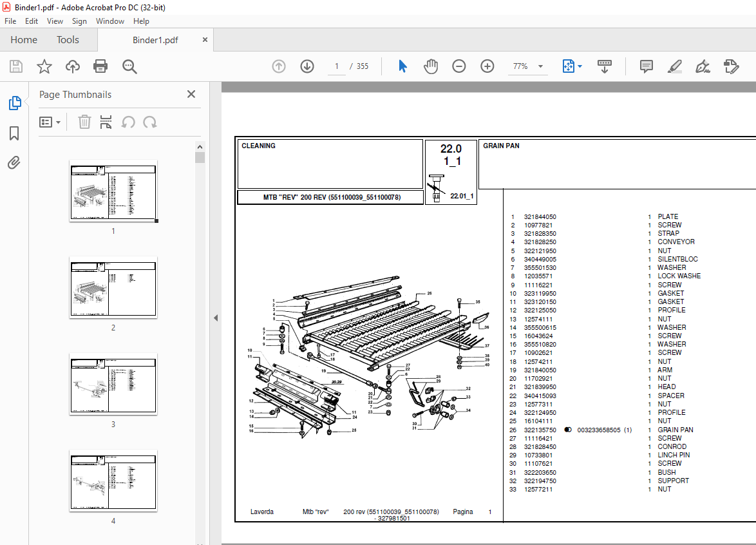This screenshot has height=545, width=756.
Task: Delete selected page trash icon
Action: point(84,122)
